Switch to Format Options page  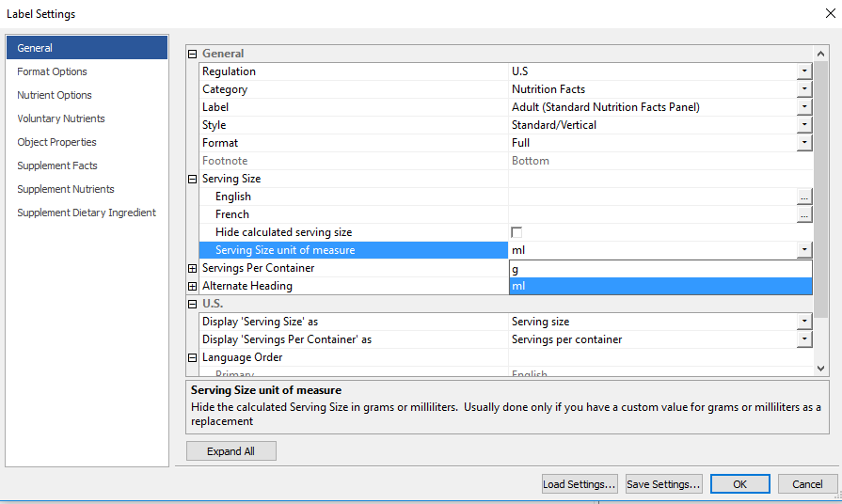pyautogui.click(x=52, y=71)
